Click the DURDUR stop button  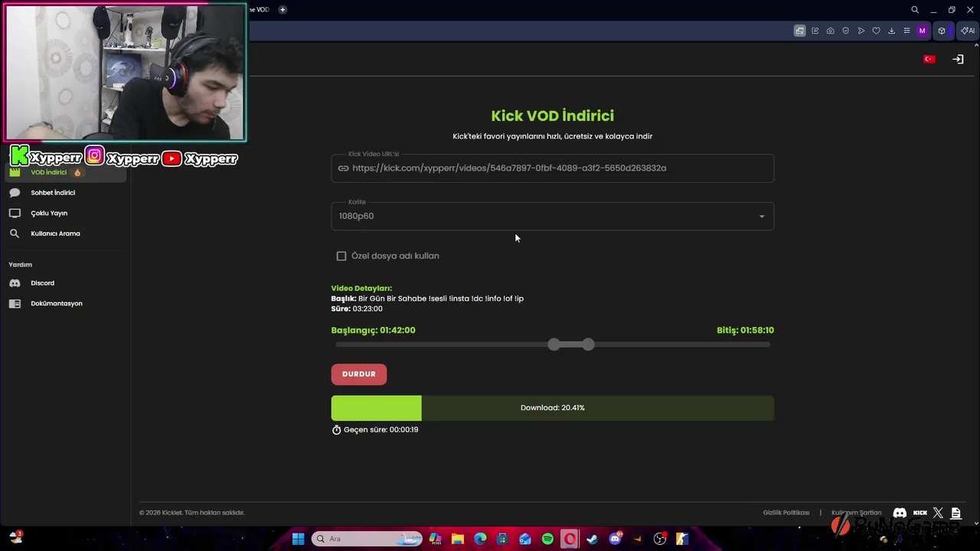[359, 373]
